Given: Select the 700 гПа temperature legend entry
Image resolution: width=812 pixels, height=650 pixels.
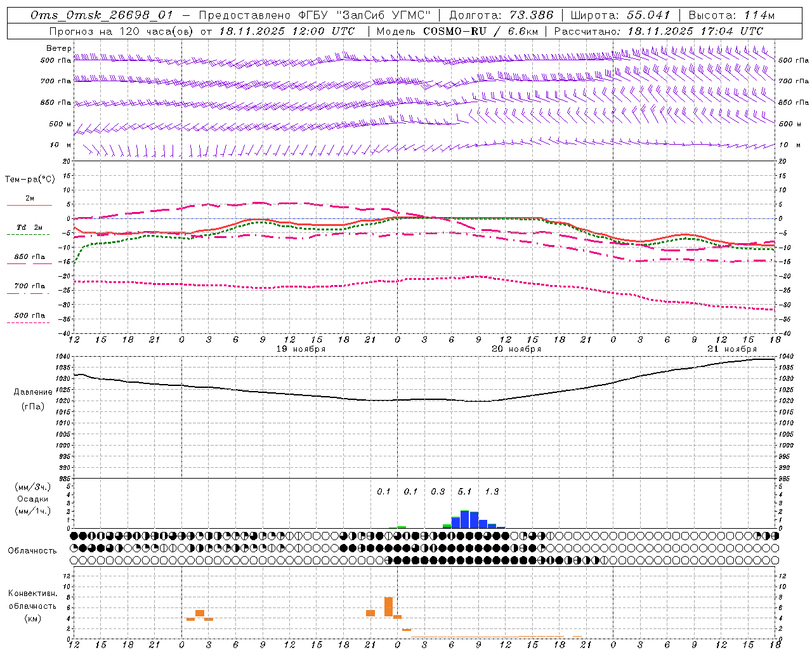Looking at the screenshot, I should [29, 286].
